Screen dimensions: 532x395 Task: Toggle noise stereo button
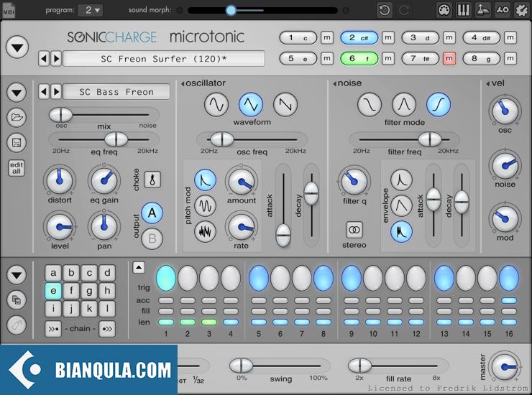click(354, 231)
